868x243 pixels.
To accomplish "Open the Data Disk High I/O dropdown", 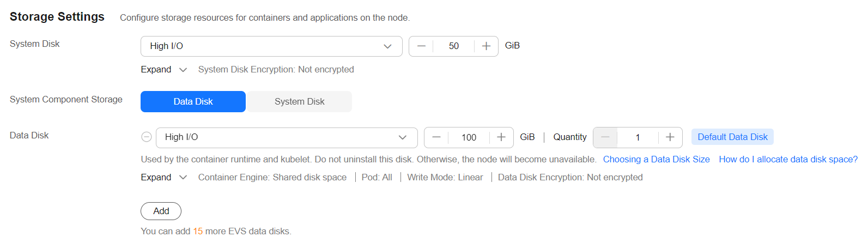I will tap(287, 138).
